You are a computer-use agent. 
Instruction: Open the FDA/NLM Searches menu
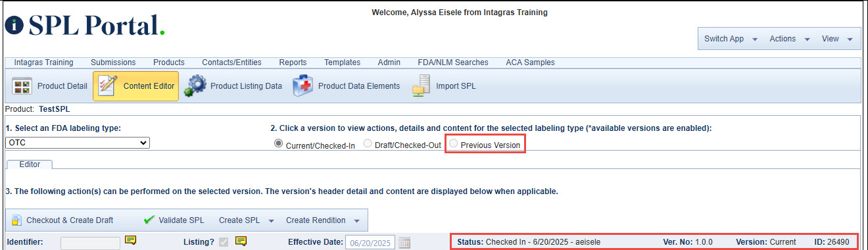(453, 63)
